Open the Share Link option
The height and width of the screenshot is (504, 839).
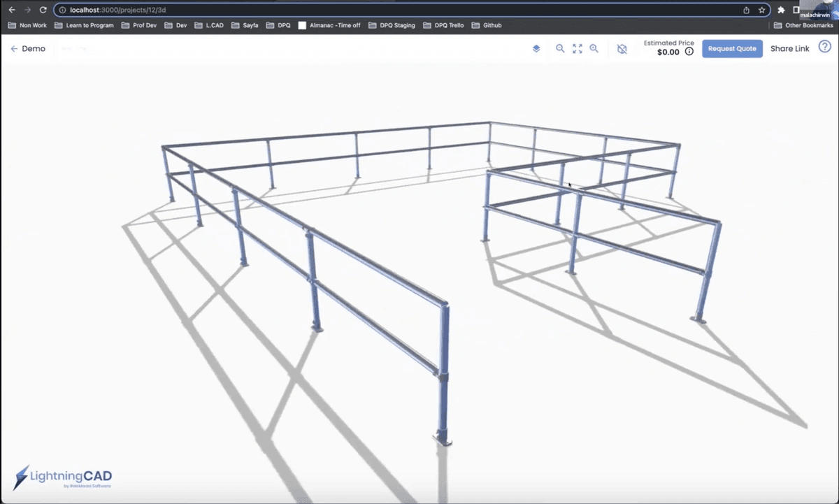[x=790, y=49]
